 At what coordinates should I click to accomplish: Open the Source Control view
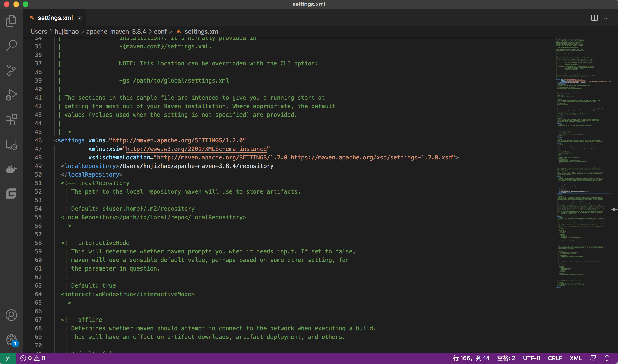[x=11, y=70]
